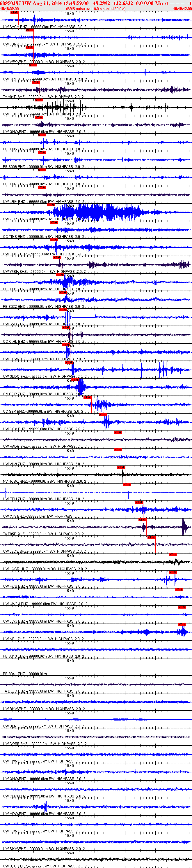The image size is (192, 868).
Task: Select the UW.GLDO EHZ station label
Action: (45, 377)
